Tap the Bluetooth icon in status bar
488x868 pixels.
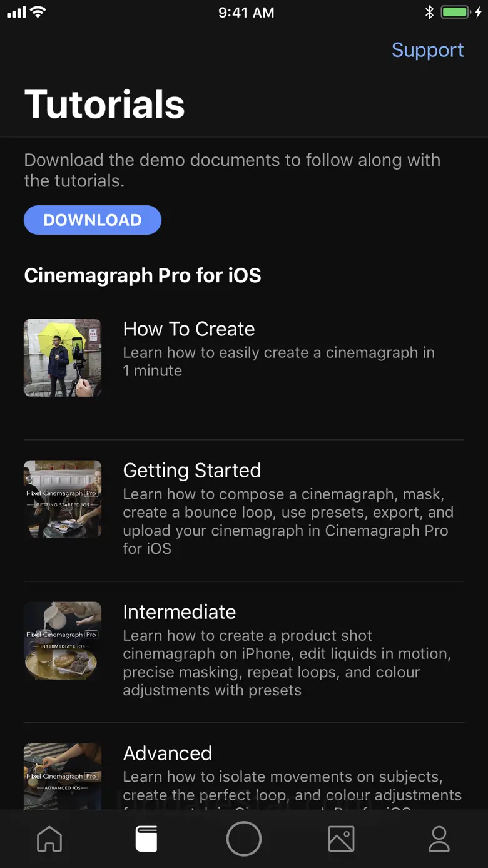pyautogui.click(x=429, y=13)
